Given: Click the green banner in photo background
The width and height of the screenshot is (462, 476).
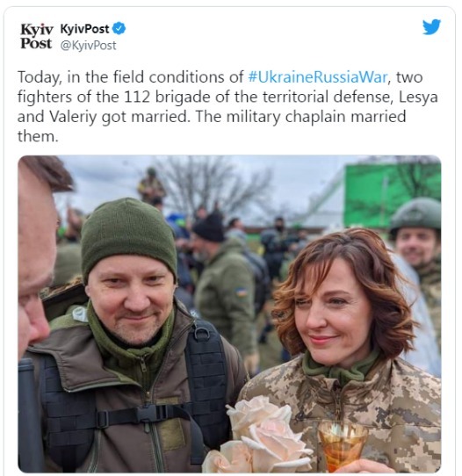Looking at the screenshot, I should pos(393,194).
